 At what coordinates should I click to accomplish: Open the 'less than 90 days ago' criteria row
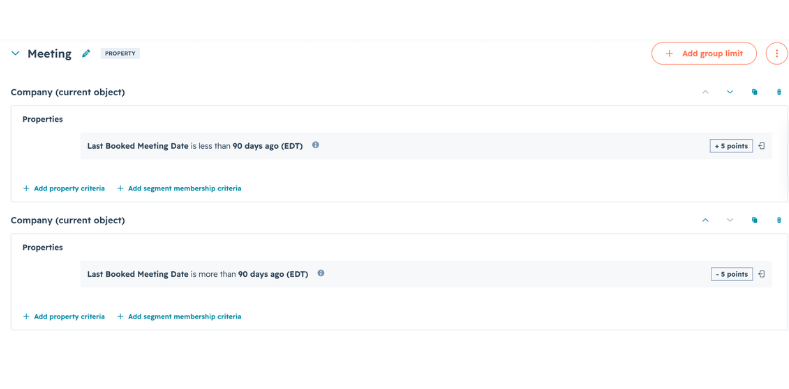426,146
